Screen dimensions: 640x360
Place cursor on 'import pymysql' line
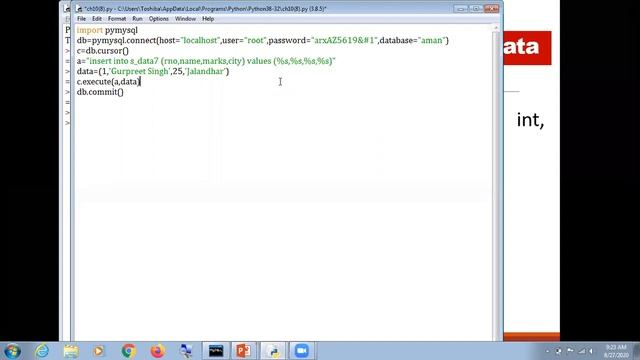[x=107, y=30]
